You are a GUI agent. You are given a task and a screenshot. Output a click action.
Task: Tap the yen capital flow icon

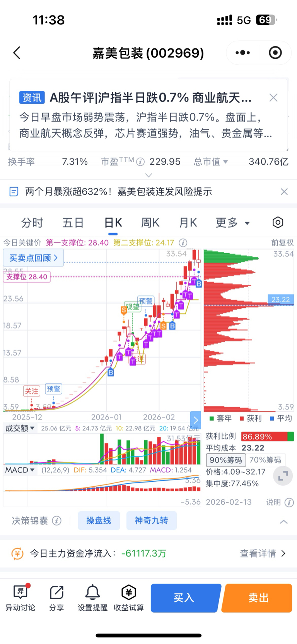[x=17, y=554]
